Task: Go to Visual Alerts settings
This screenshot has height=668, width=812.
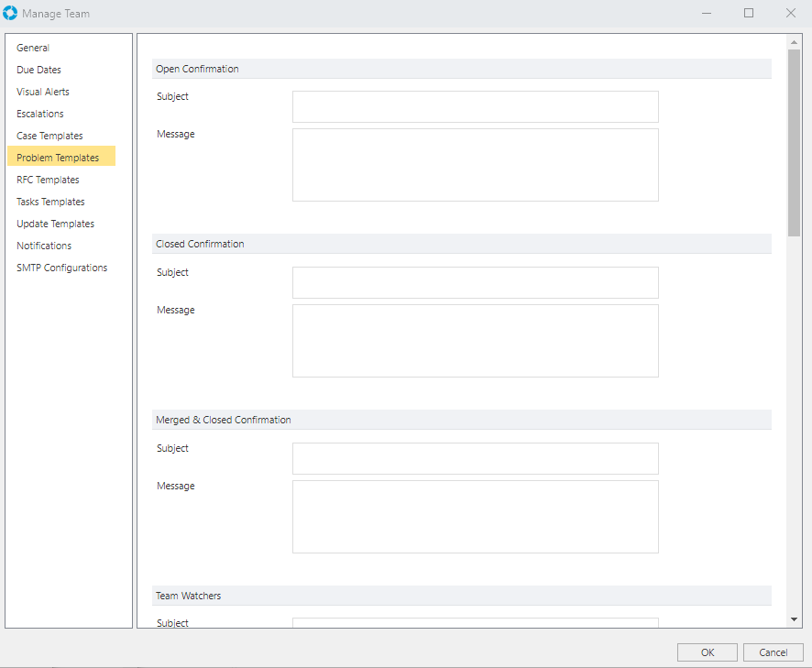Action: click(42, 92)
